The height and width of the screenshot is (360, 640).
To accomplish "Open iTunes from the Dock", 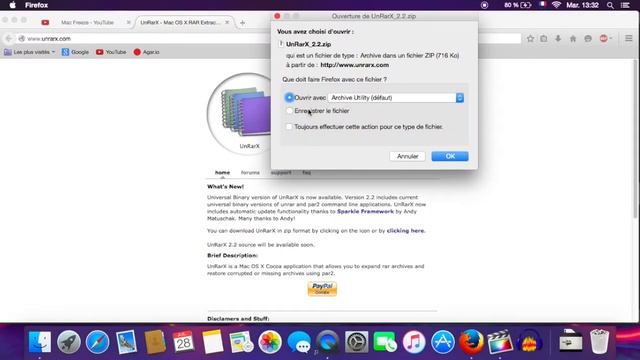I will click(414, 342).
